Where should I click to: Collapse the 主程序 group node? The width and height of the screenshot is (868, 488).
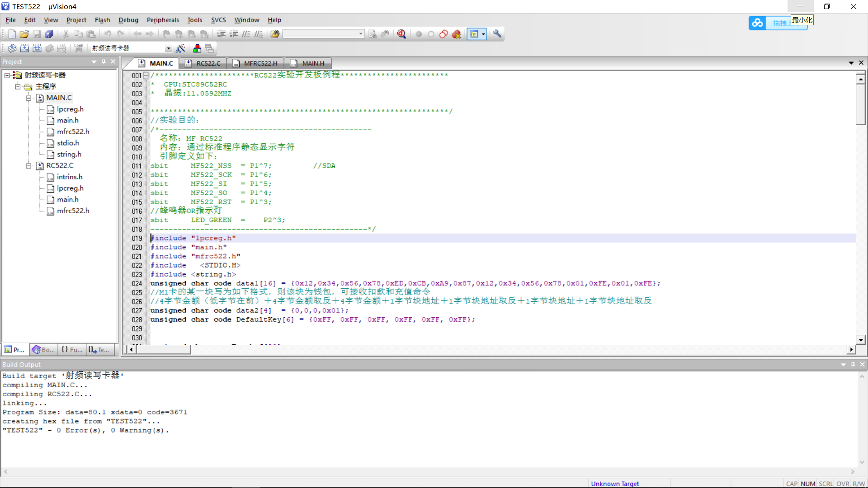(18, 86)
